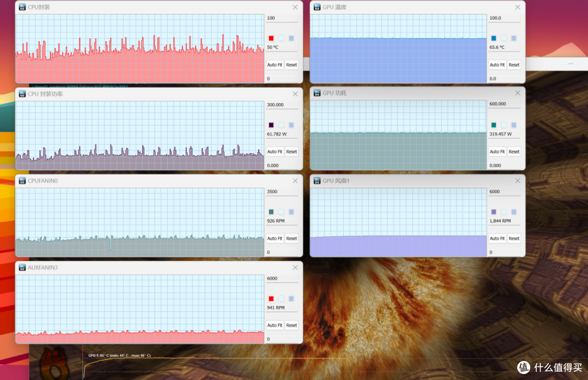Reset the GPU 功耗 graph

(514, 151)
